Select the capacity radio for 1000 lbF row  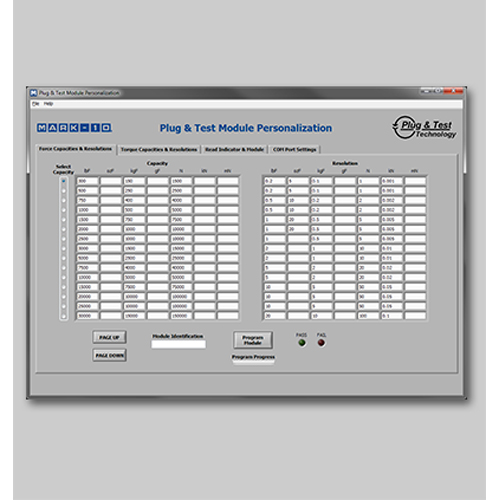pyautogui.click(x=64, y=210)
